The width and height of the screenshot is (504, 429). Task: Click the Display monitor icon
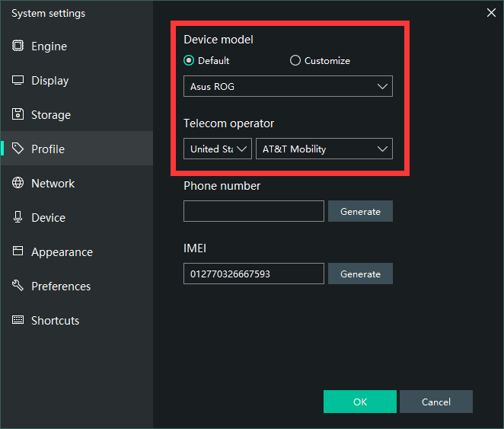18,81
